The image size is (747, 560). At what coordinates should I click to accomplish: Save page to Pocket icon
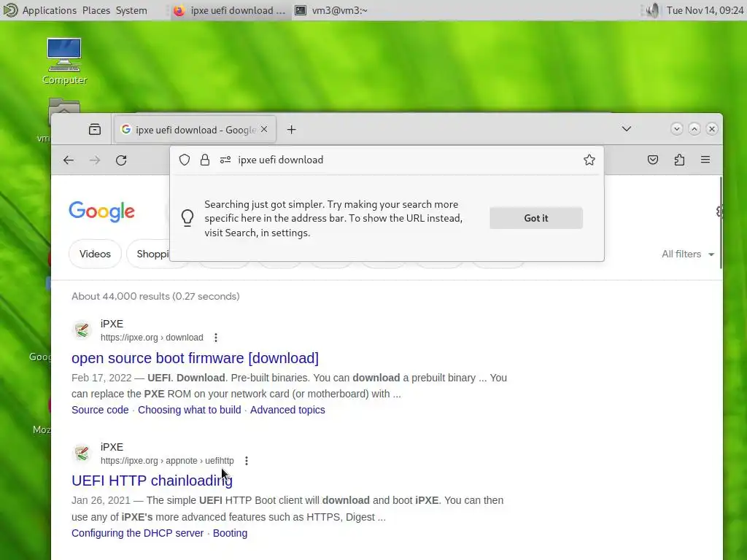pos(653,160)
